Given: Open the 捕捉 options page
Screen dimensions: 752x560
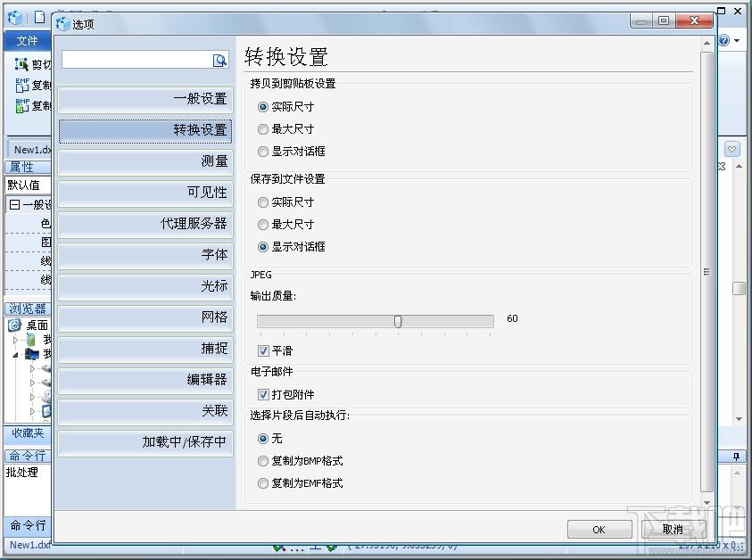Looking at the screenshot, I should (x=145, y=349).
